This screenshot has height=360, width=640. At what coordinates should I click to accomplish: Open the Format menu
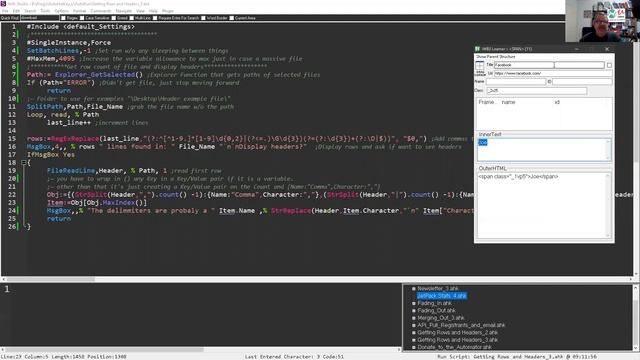tap(80, 11)
